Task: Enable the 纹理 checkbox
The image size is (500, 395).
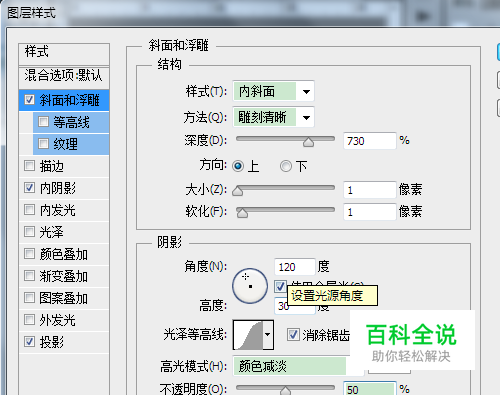Action: pos(43,143)
